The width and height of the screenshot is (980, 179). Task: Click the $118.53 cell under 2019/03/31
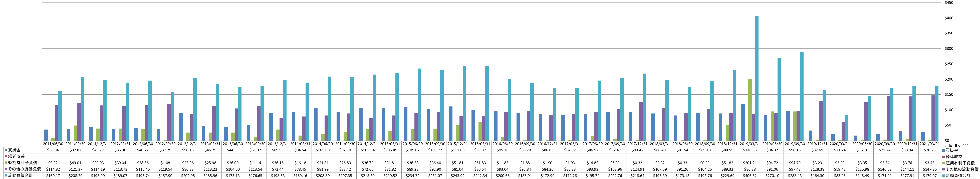tap(750, 150)
